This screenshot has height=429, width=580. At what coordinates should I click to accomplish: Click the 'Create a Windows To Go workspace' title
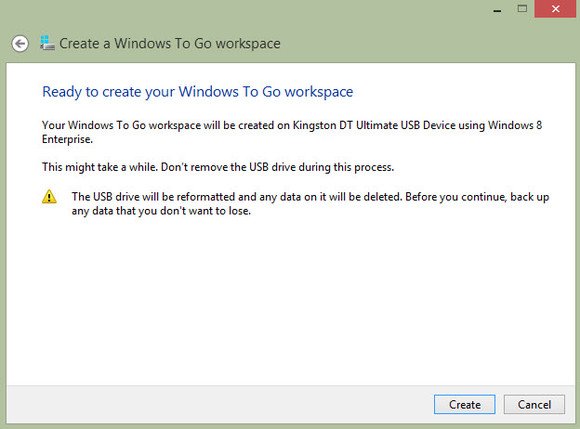click(170, 44)
